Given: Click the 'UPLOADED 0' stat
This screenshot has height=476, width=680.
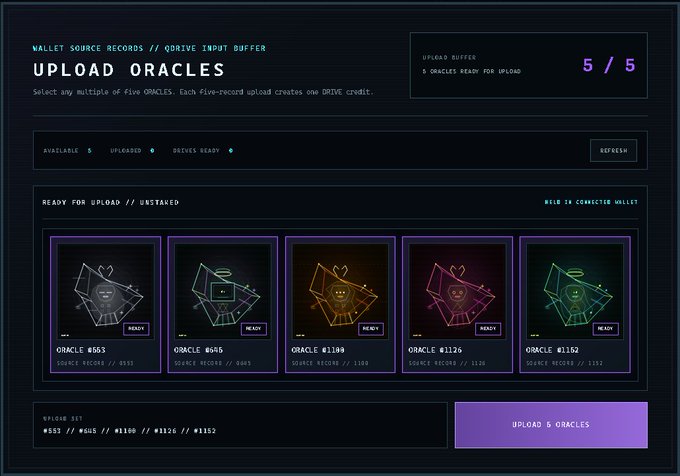Looking at the screenshot, I should point(132,150).
